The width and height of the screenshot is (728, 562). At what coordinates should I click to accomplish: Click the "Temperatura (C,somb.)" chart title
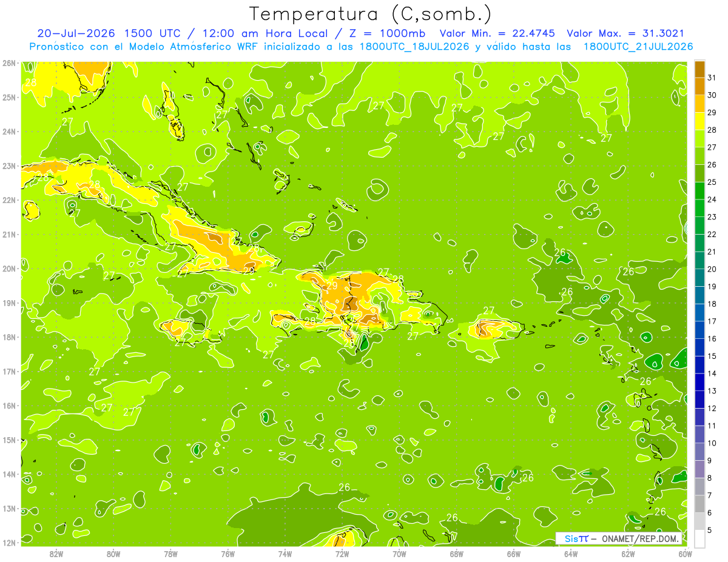pyautogui.click(x=371, y=14)
